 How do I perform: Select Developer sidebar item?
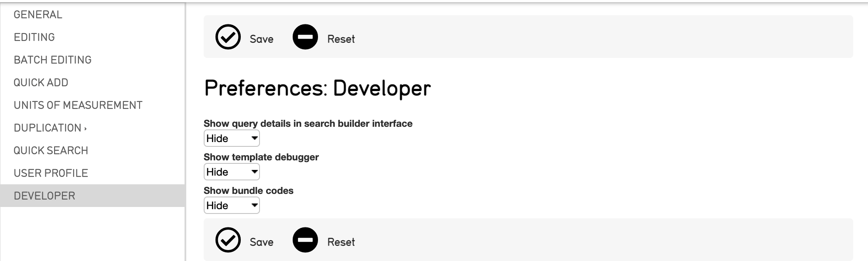pos(44,196)
